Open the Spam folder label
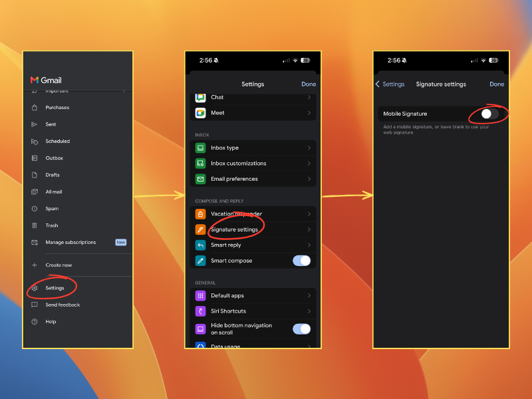532x399 pixels. (52, 209)
